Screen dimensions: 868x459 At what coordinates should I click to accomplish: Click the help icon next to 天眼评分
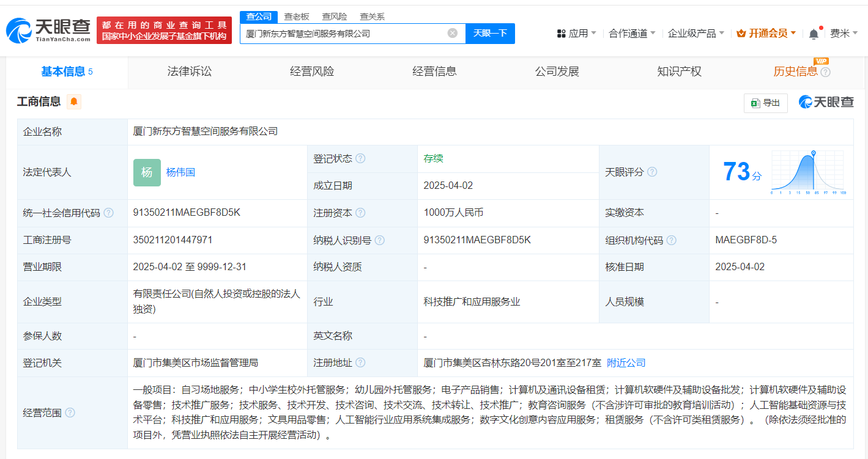point(652,172)
